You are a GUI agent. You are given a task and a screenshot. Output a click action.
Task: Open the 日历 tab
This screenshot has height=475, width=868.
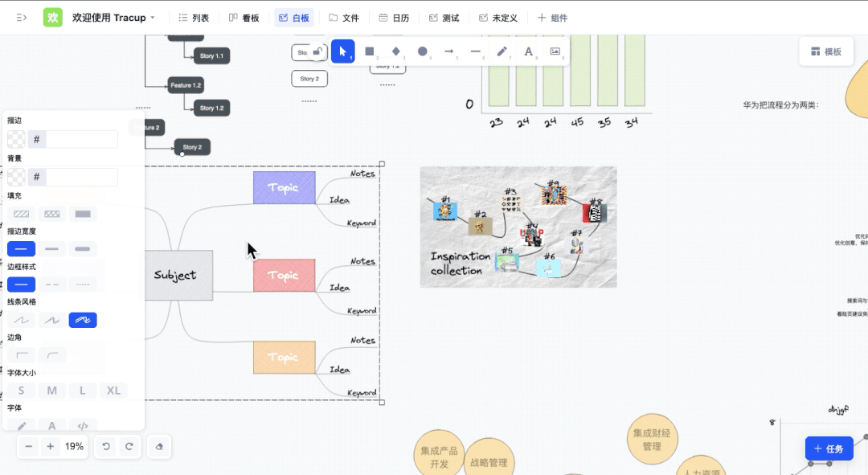point(394,18)
